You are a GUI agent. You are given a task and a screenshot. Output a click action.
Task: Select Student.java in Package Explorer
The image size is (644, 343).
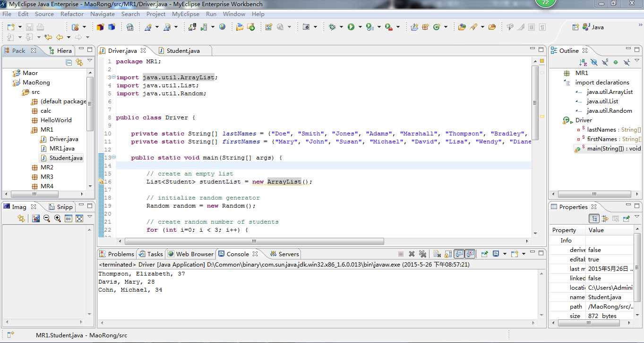(x=62, y=158)
